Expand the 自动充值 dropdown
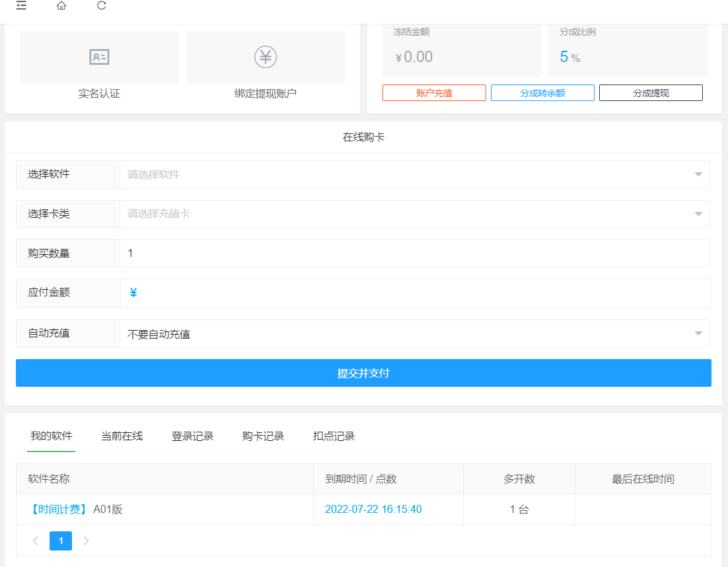The height and width of the screenshot is (567, 728). (414, 334)
